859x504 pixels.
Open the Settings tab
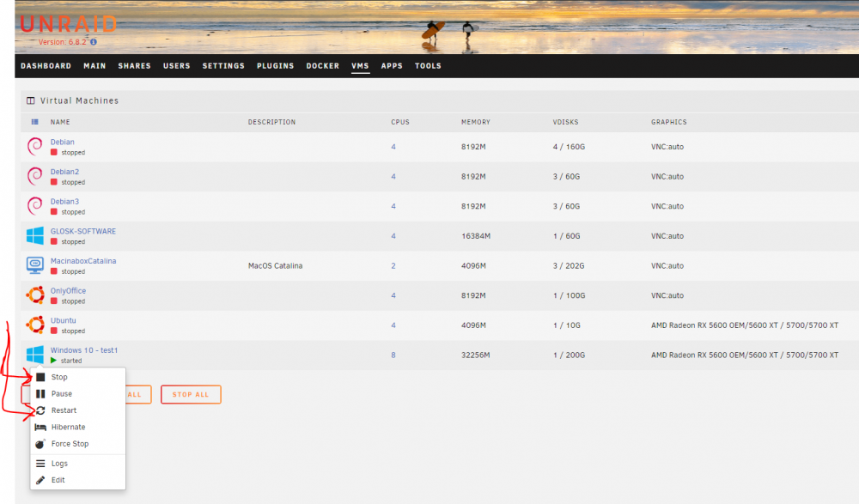click(223, 66)
